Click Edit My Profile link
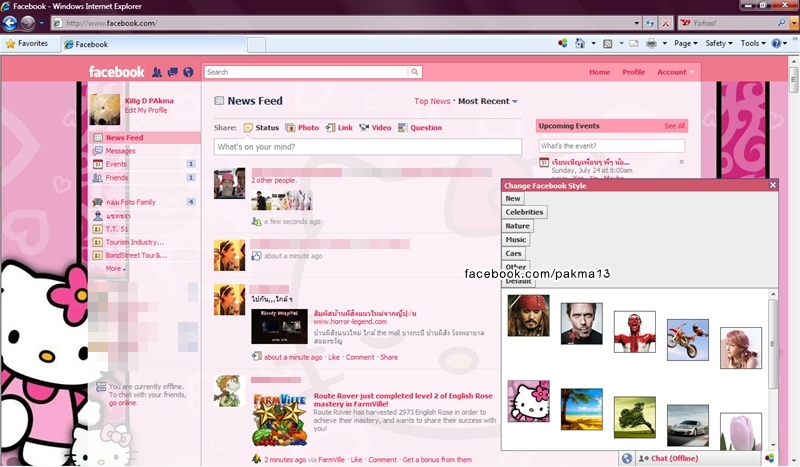Screen dimensions: 800x467 (x=146, y=110)
